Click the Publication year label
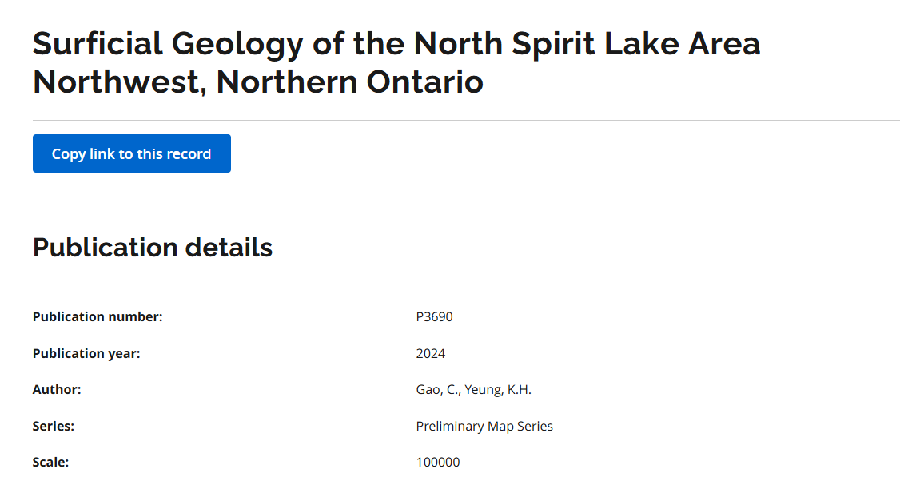Screen dimensions: 900x485 pyautogui.click(x=86, y=353)
